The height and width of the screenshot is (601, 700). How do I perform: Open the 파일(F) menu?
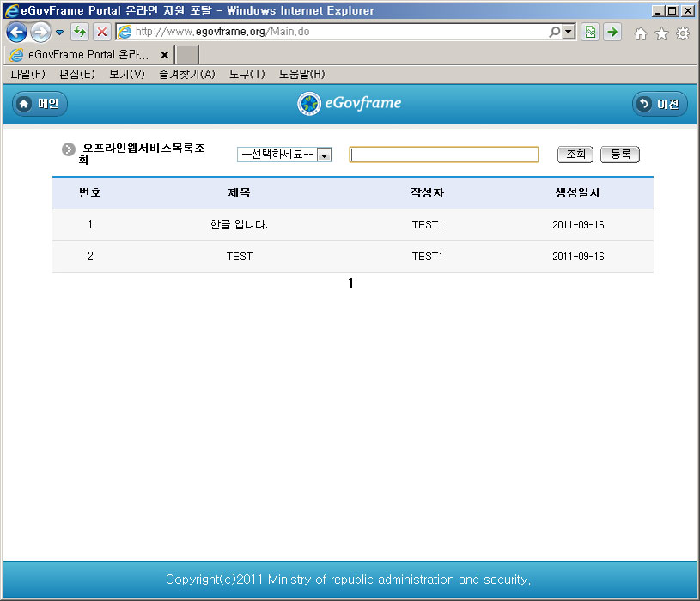click(27, 75)
